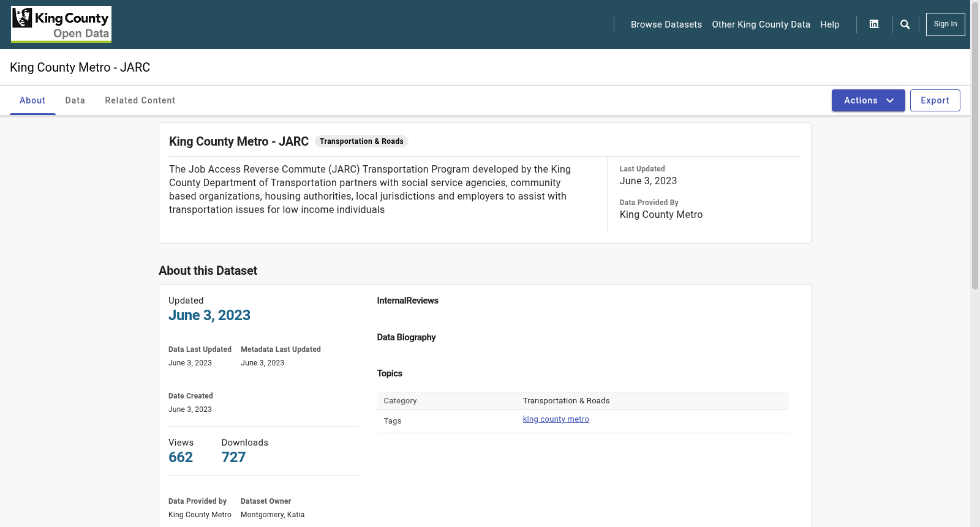Click the Topics heading
Screen dimensions: 980x527
coord(390,373)
